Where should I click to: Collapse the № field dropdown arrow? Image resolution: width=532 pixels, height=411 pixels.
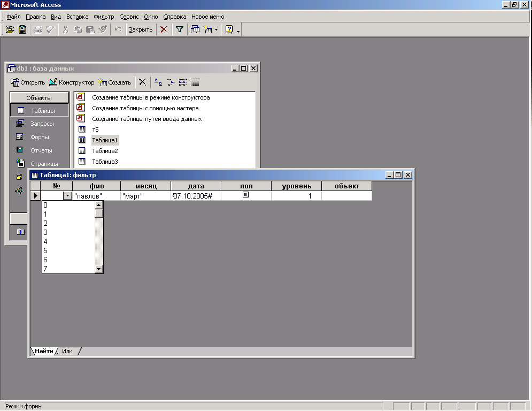tap(67, 196)
